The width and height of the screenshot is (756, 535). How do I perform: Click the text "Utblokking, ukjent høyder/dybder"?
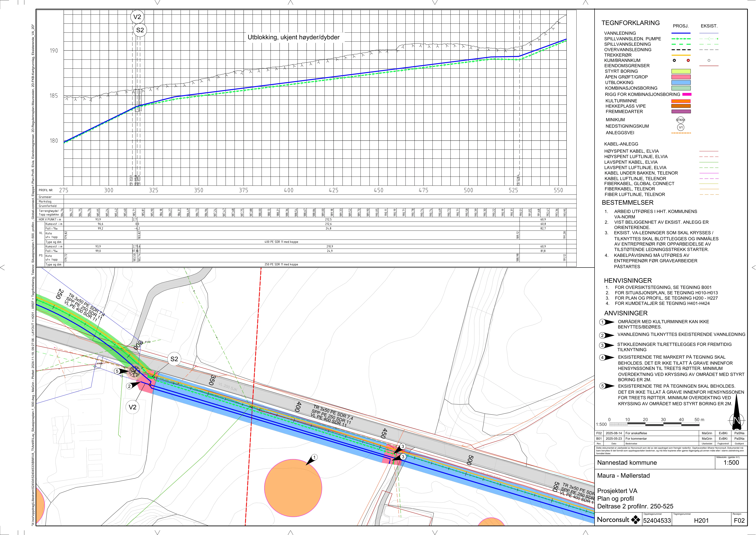tap(293, 37)
